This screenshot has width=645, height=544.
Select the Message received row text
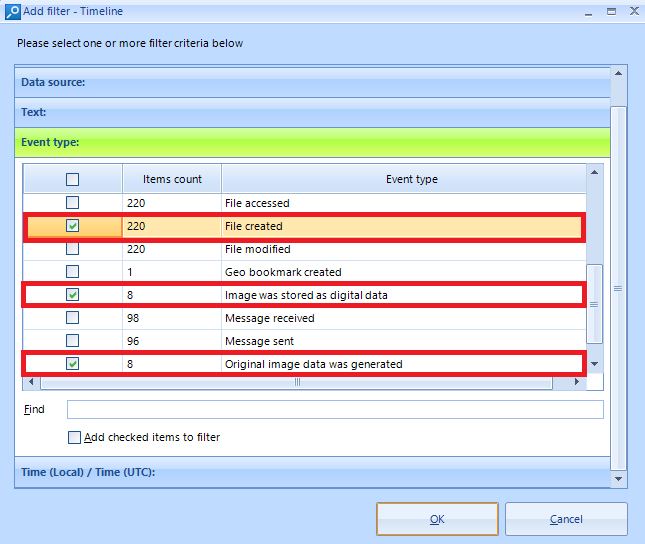(270, 318)
